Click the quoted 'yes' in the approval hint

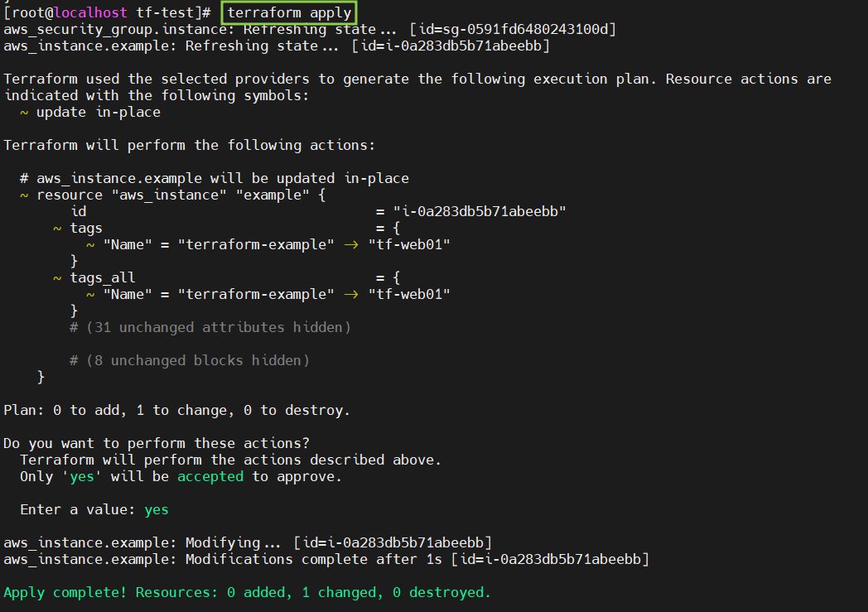click(x=82, y=477)
